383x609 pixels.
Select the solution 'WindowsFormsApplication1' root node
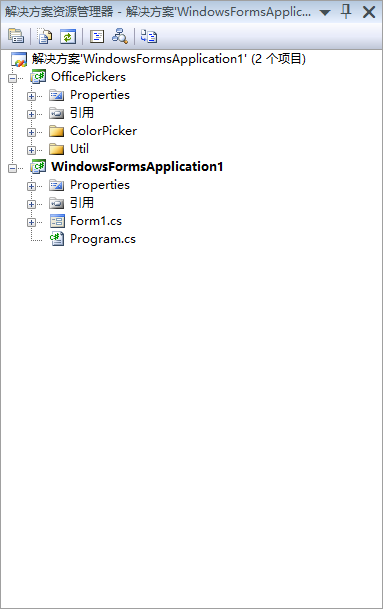(x=169, y=59)
